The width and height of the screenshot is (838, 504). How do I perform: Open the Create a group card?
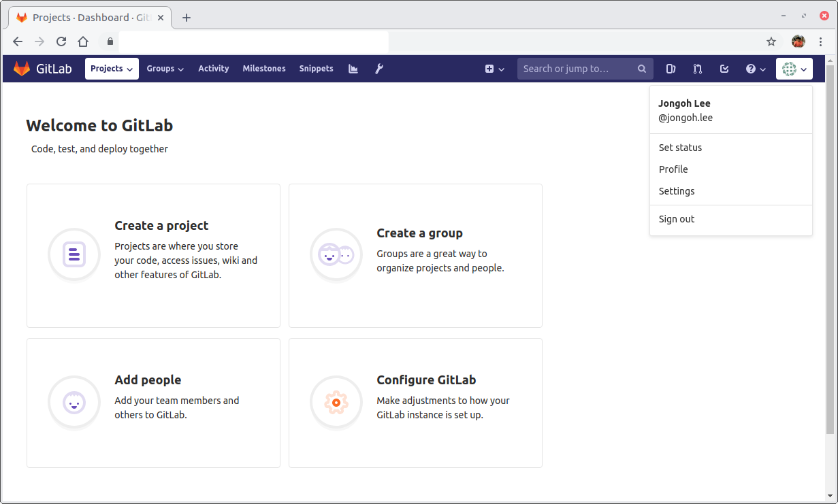coord(415,256)
